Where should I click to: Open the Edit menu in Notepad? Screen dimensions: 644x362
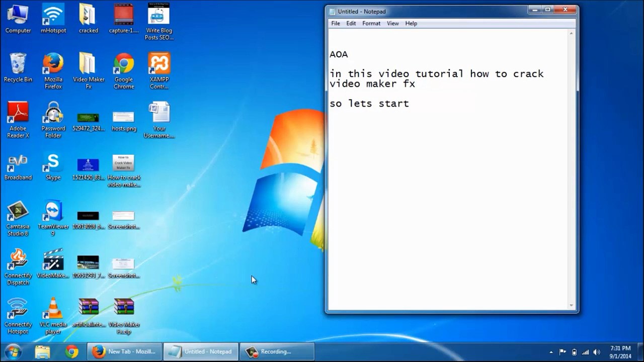[351, 23]
